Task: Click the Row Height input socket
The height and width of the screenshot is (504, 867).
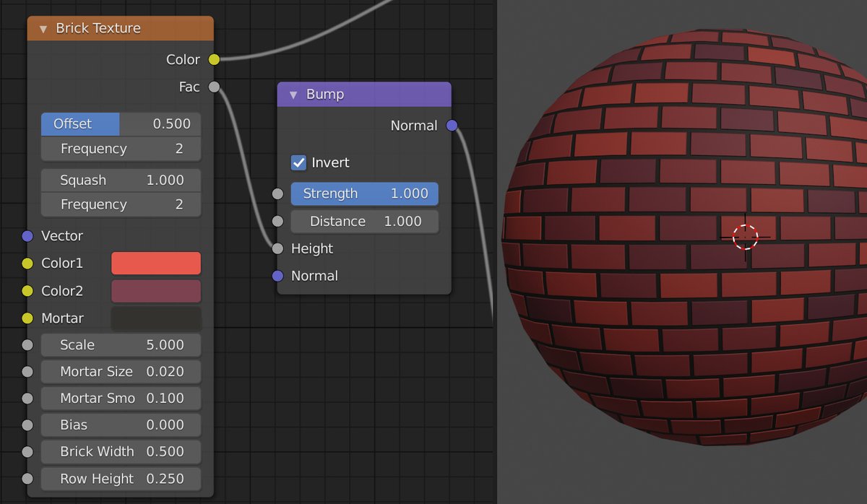Action: point(27,479)
